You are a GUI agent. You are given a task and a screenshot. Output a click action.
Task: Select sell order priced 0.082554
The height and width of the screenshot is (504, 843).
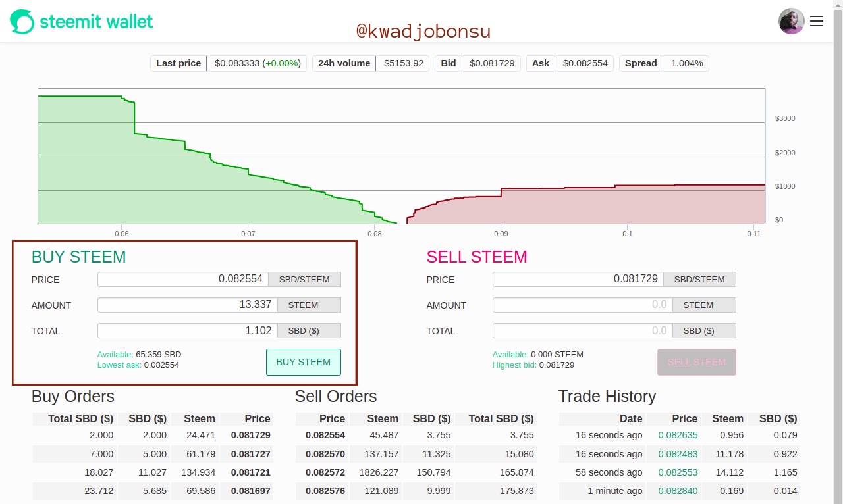[416, 435]
